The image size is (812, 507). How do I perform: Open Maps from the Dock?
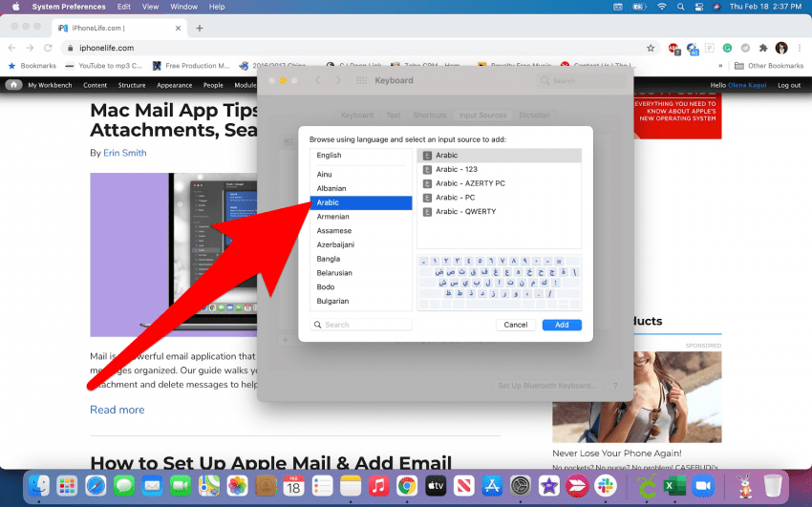tap(209, 486)
